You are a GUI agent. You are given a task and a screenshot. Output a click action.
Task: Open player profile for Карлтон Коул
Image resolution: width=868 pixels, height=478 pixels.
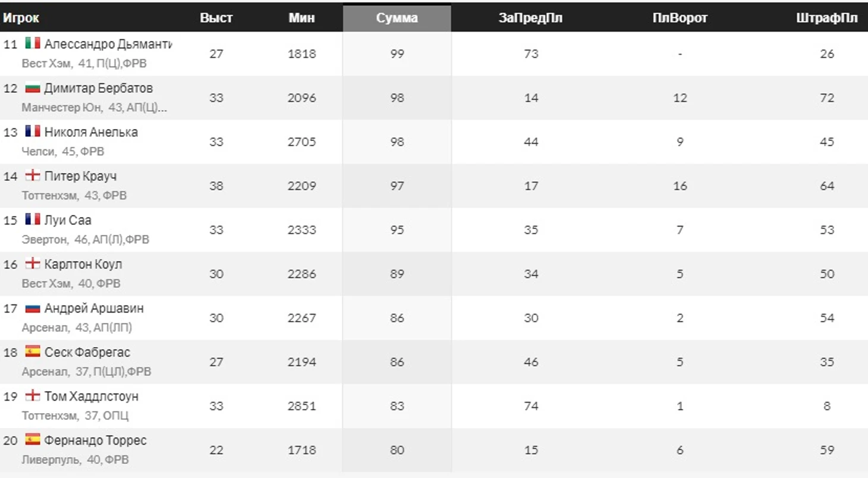[x=83, y=264]
